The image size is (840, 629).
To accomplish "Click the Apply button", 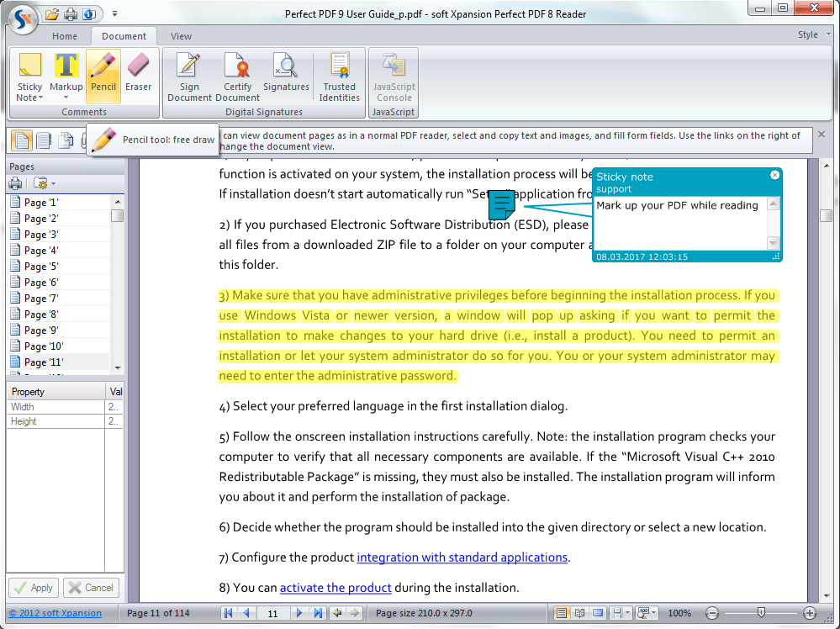I will (x=34, y=588).
